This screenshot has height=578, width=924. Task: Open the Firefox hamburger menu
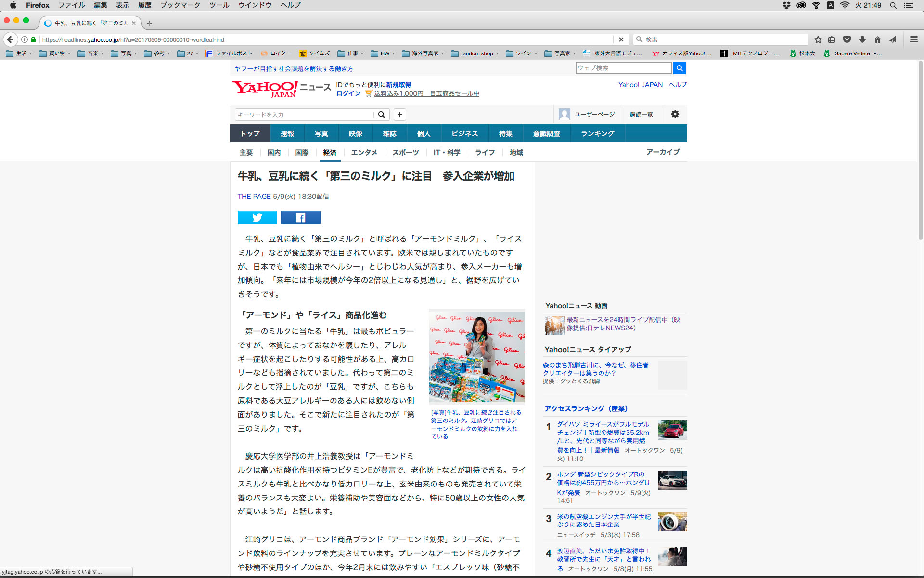coord(913,39)
